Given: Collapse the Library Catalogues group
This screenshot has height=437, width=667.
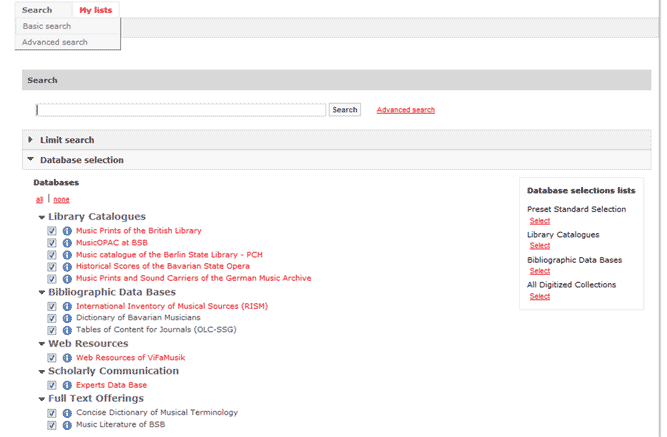Looking at the screenshot, I should 42,217.
